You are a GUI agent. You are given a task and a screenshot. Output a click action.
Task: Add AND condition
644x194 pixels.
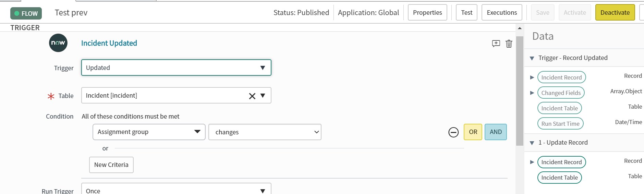click(496, 132)
